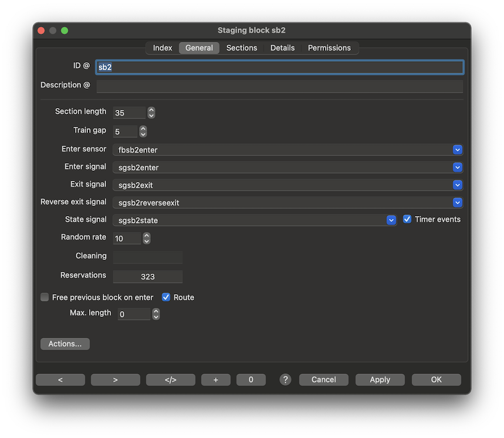Disable the Timer events checkbox
This screenshot has width=504, height=438.
[407, 219]
